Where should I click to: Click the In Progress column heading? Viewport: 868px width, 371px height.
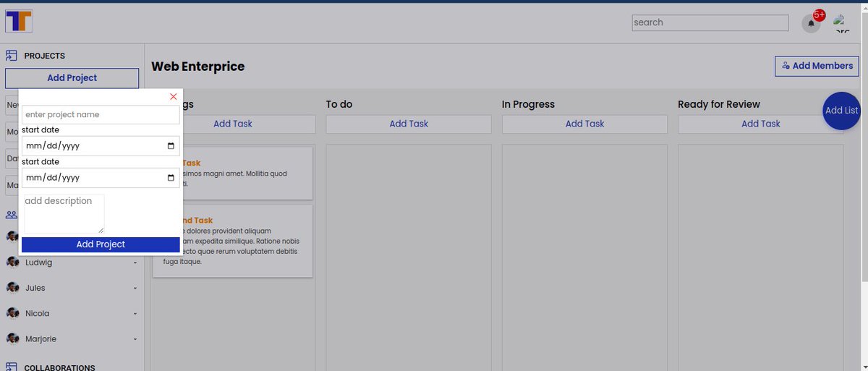click(x=528, y=104)
